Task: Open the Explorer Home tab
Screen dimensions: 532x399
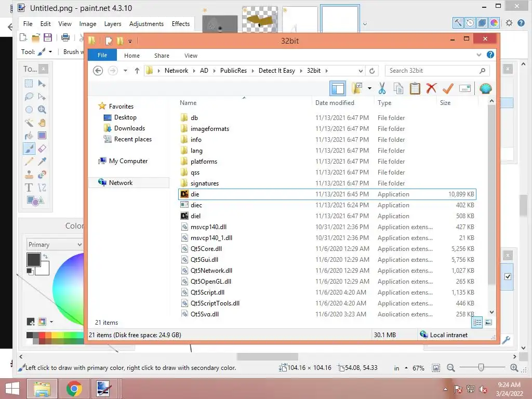Action: [x=131, y=55]
